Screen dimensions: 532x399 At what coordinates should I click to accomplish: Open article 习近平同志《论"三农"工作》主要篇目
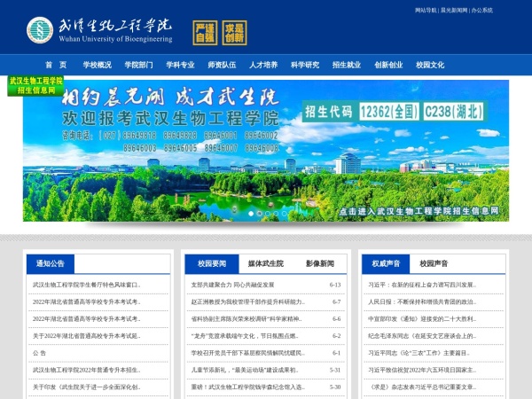419,353
